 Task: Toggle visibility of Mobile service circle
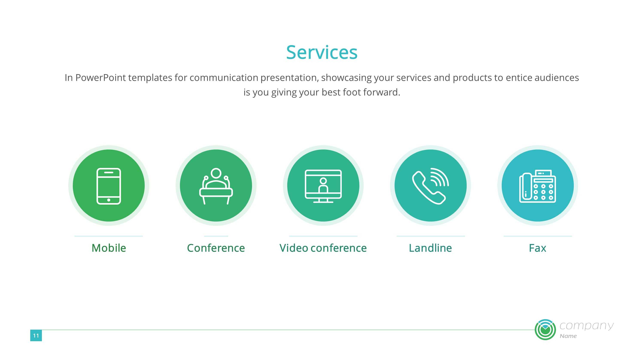coord(109,186)
